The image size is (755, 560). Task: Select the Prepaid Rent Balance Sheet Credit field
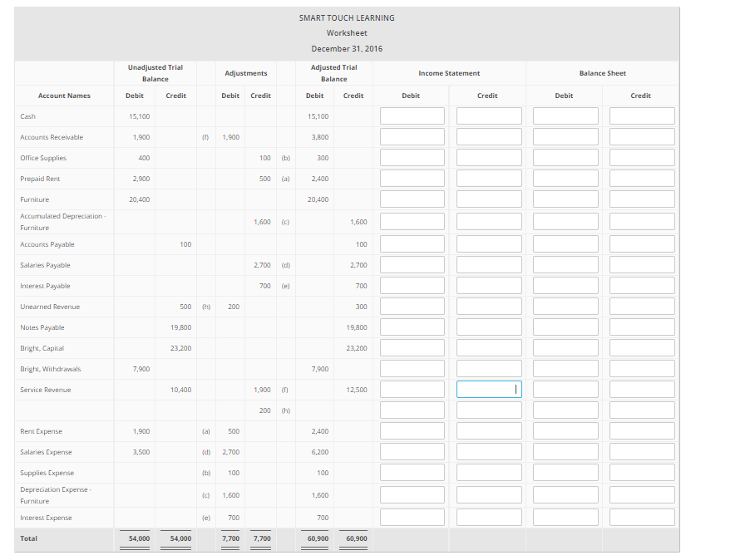click(640, 179)
